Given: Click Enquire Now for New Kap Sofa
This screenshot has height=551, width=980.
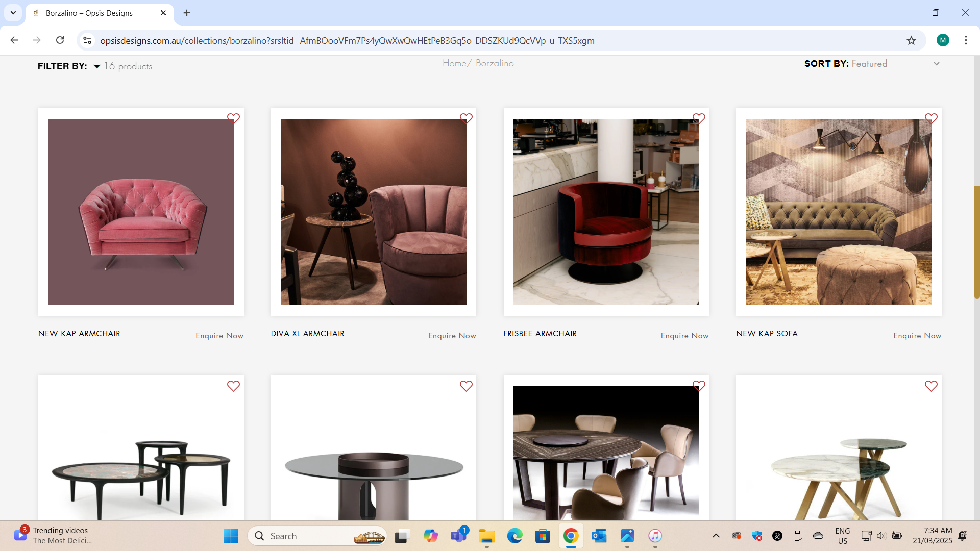Looking at the screenshot, I should pyautogui.click(x=917, y=336).
